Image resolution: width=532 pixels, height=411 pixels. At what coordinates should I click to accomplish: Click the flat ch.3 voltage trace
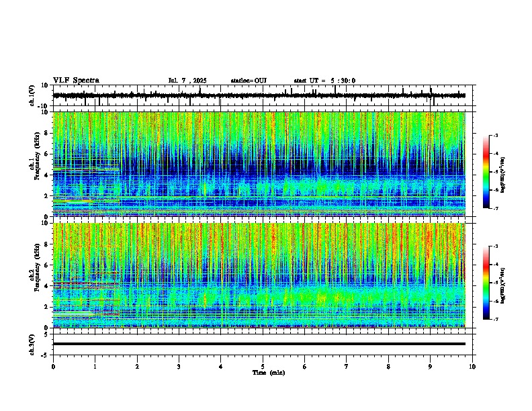259,344
